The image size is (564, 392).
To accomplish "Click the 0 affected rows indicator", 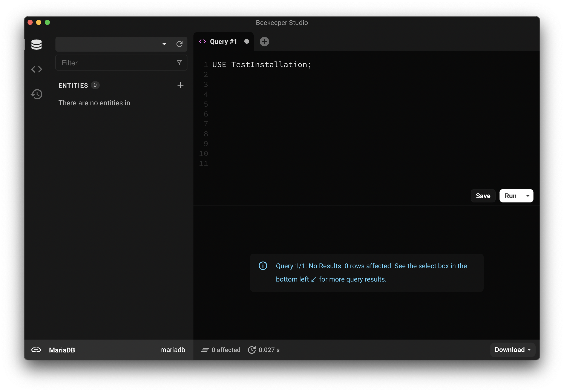I will (221, 350).
